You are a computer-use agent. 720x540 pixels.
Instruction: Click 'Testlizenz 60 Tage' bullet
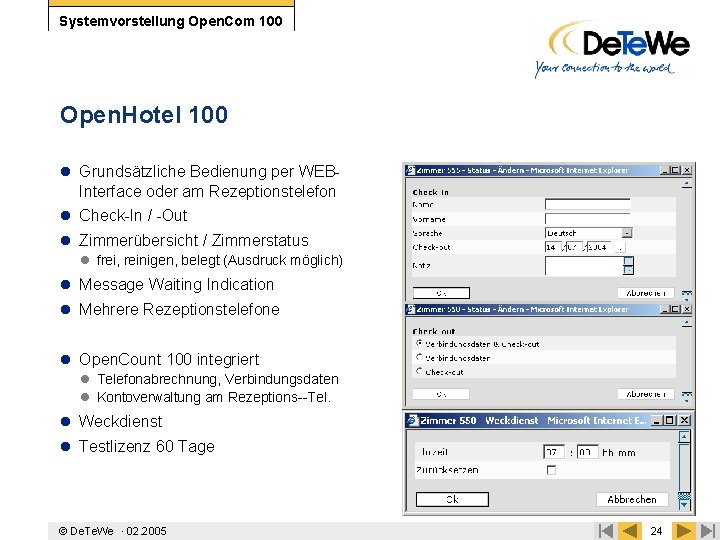point(146,446)
